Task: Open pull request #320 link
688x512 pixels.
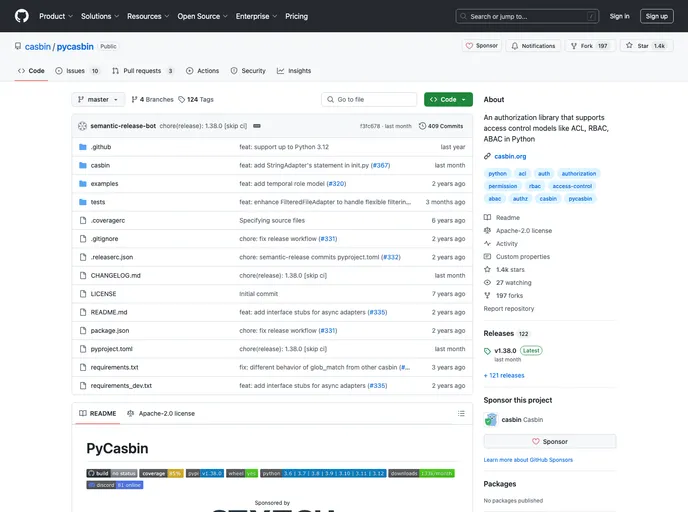Action: (x=337, y=184)
